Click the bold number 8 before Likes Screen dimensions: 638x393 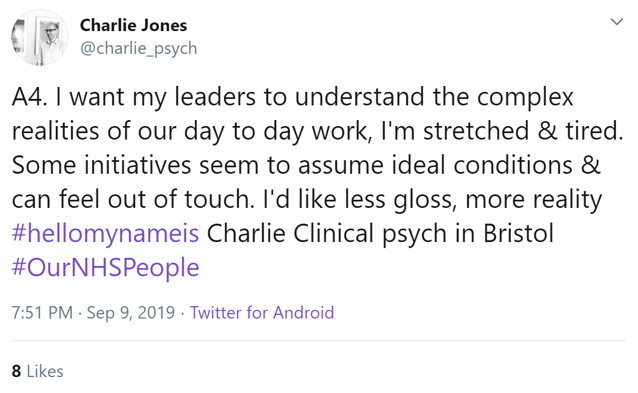(16, 371)
